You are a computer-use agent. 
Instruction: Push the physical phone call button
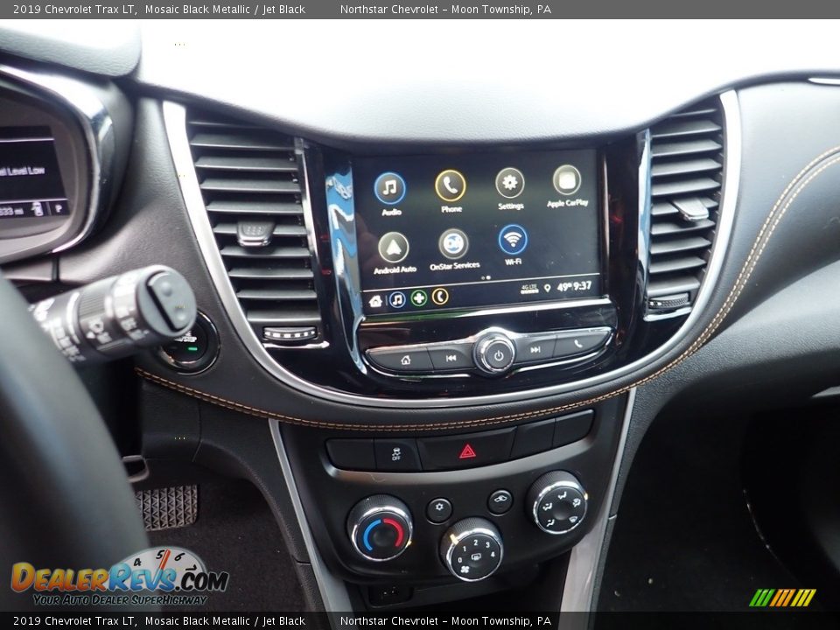pos(579,343)
